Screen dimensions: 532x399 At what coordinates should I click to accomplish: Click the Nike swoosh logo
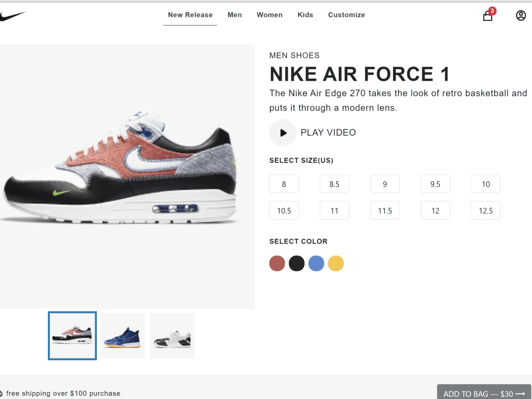point(12,15)
